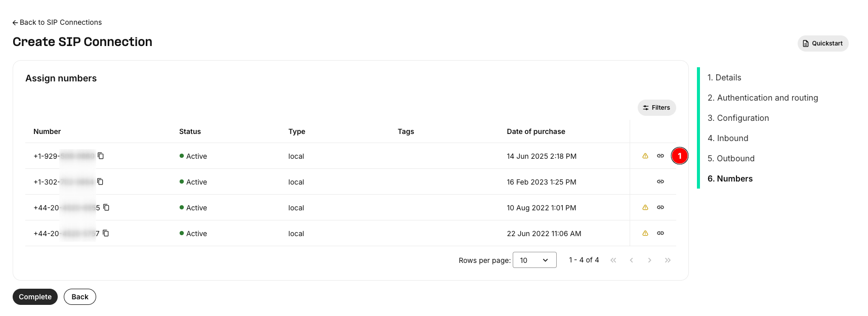
Task: Click link icon for +1-302 number
Action: point(660,182)
